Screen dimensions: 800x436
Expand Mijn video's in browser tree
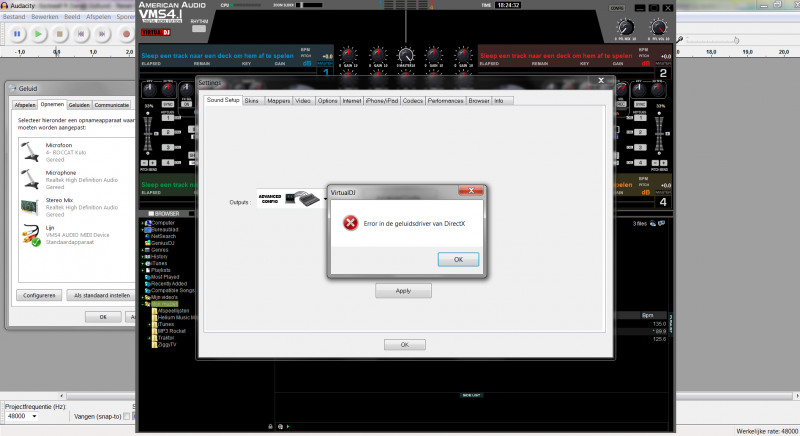142,297
